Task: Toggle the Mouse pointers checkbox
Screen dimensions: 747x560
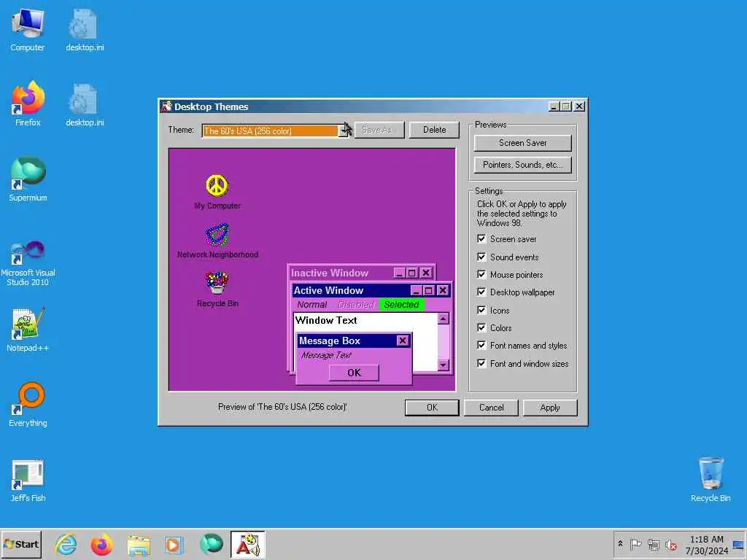Action: point(481,274)
